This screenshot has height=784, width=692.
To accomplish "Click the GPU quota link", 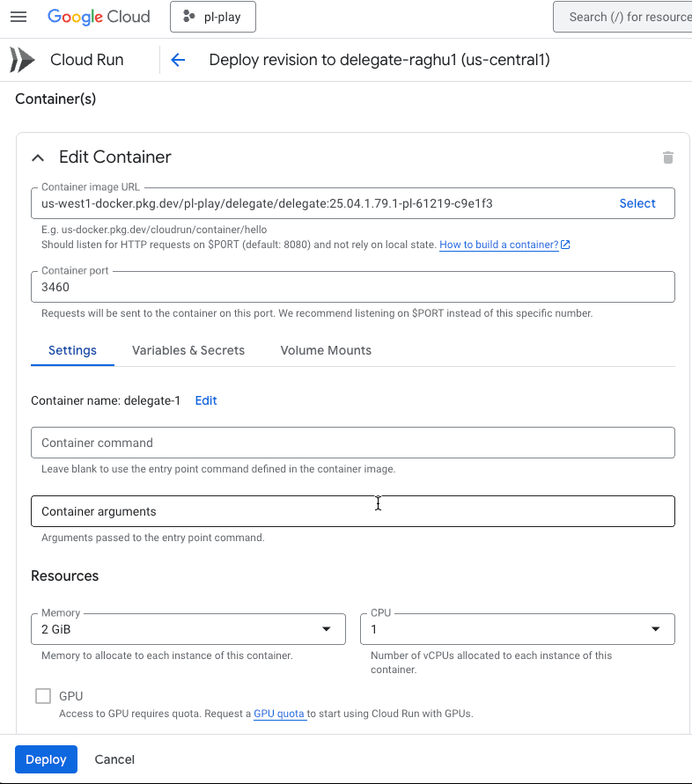I will [x=279, y=714].
